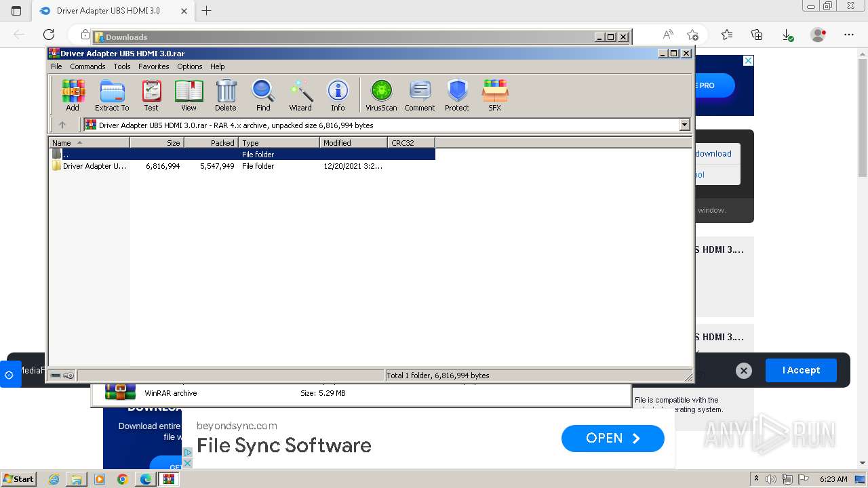Click the Edge profile avatar
The height and width of the screenshot is (488, 868).
coord(818,35)
